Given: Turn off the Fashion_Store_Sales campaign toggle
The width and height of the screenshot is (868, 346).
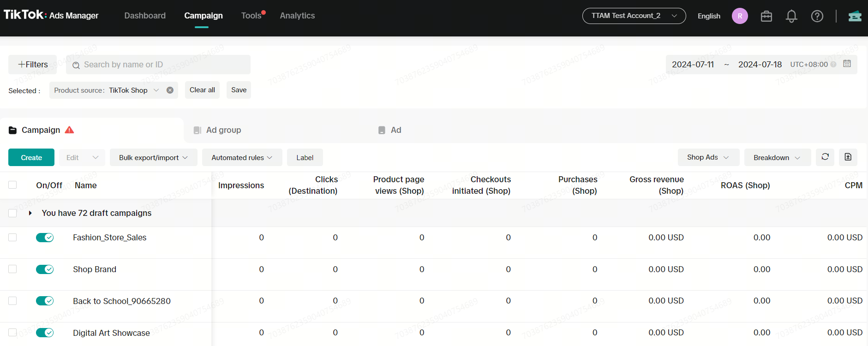Looking at the screenshot, I should click(45, 238).
